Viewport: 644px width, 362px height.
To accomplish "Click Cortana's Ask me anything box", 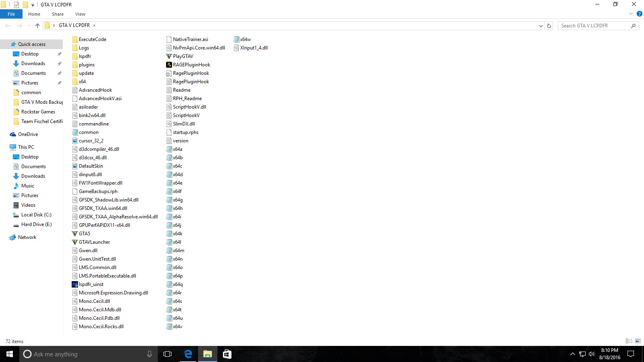I will pos(89,354).
